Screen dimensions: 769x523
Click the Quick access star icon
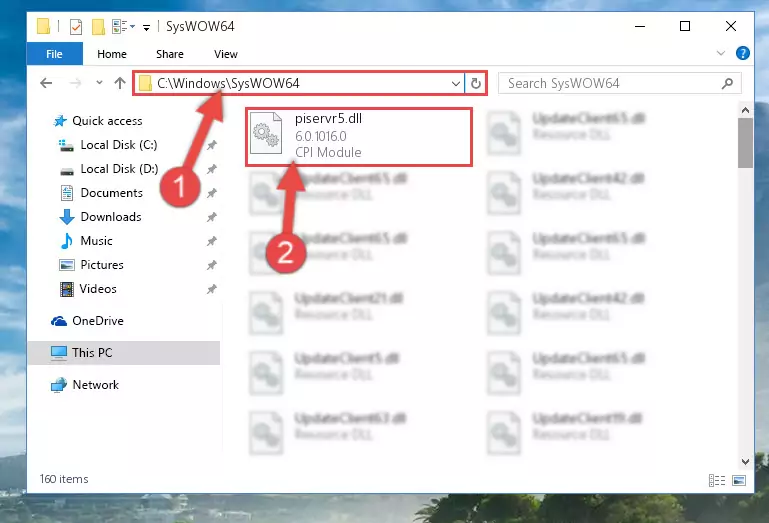pyautogui.click(x=60, y=121)
